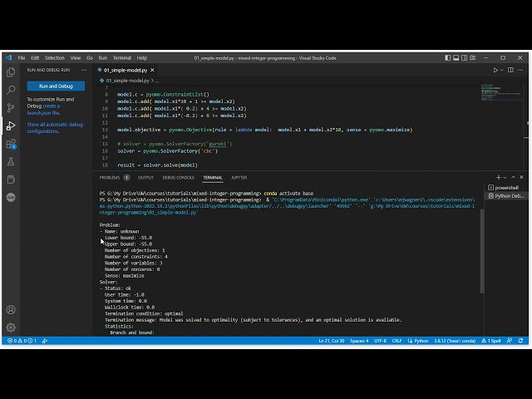Open the Edit menu
The width and height of the screenshot is (532, 399).
[35, 58]
